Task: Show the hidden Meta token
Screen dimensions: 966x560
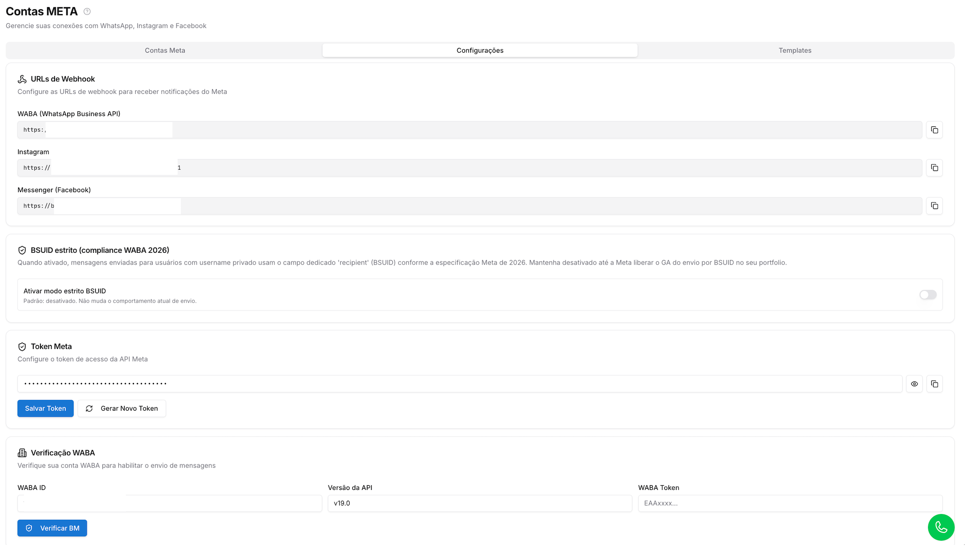Action: tap(914, 384)
